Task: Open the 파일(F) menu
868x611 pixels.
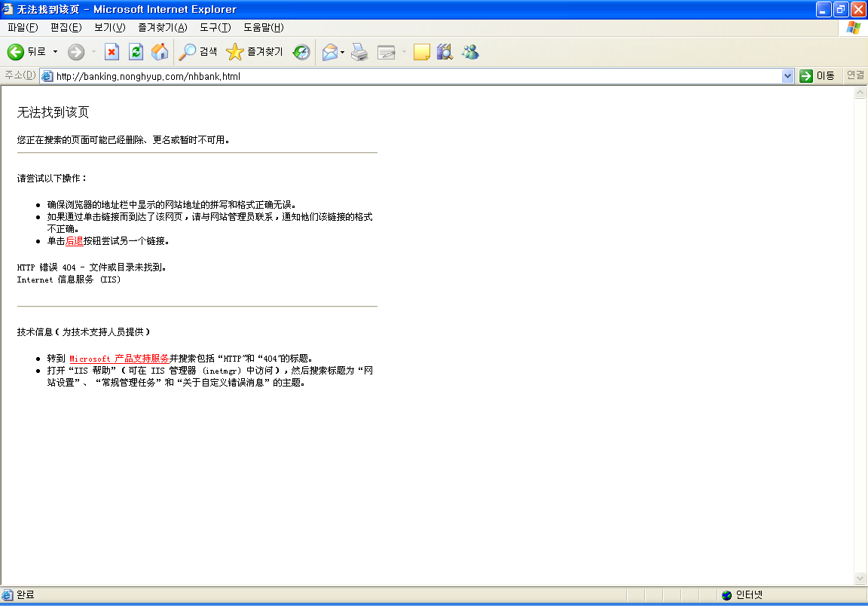Action: [23, 27]
